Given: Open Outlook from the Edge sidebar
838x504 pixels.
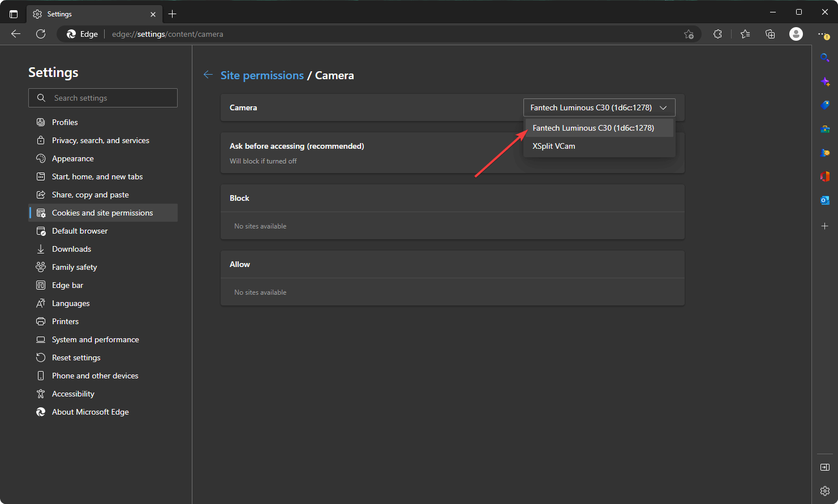Looking at the screenshot, I should [x=825, y=200].
